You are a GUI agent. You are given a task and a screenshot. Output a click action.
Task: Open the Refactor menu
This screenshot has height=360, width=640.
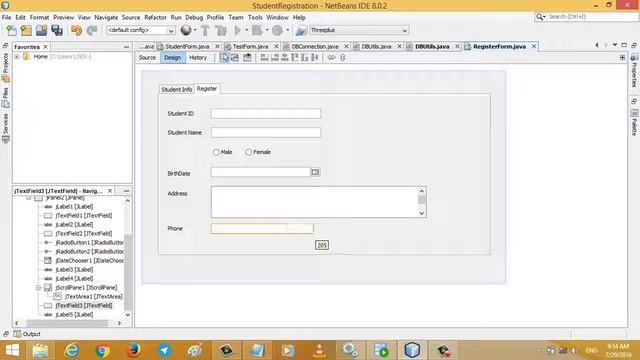pyautogui.click(x=155, y=18)
